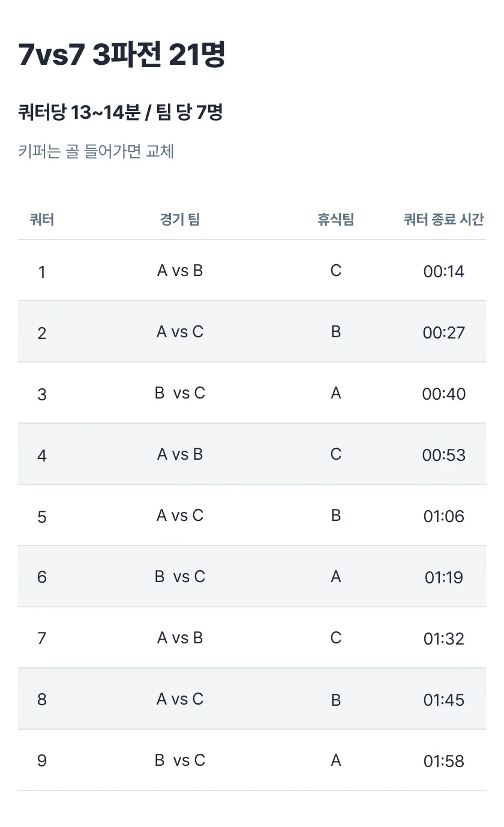Click the title '7vs7 3파전 21명'
Image resolution: width=504 pixels, height=827 pixels.
click(122, 56)
